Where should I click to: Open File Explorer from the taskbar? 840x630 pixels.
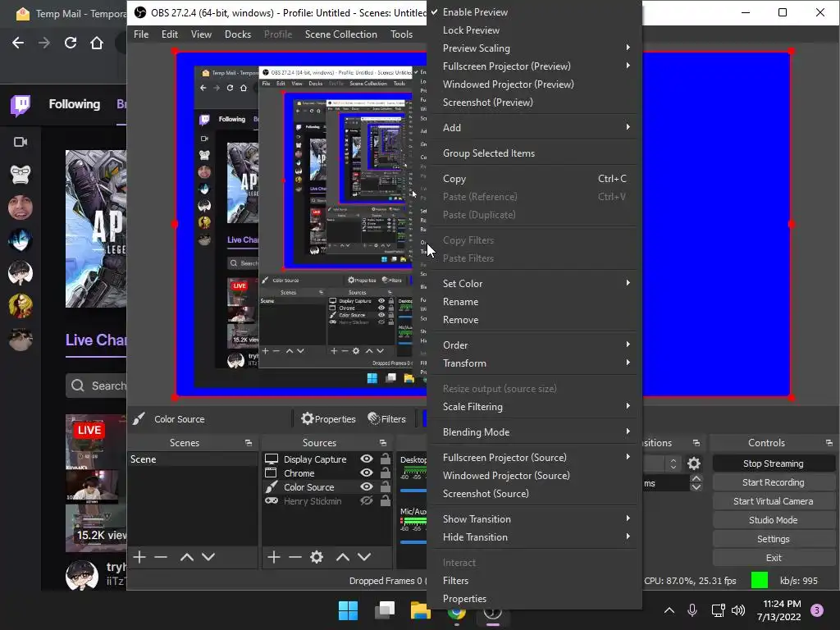pos(421,610)
